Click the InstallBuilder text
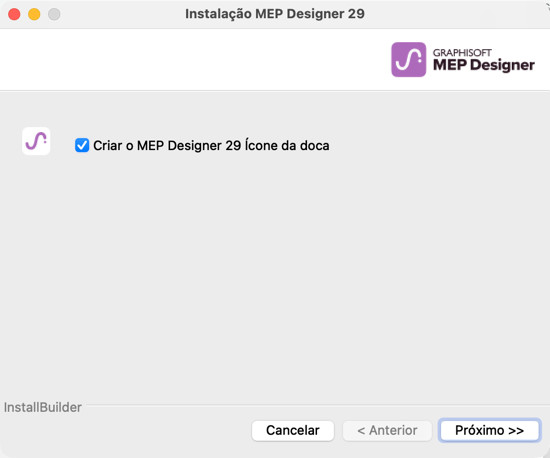The width and height of the screenshot is (550, 458). (x=43, y=407)
